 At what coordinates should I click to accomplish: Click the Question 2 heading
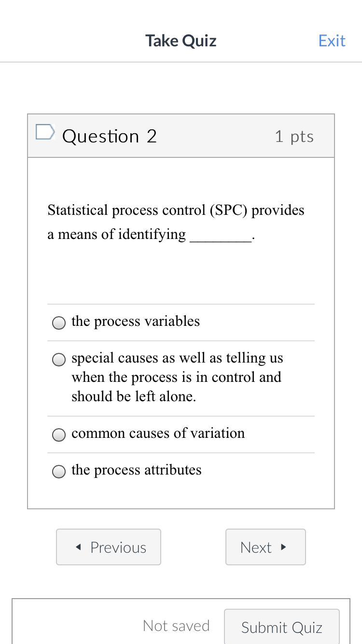tap(109, 136)
